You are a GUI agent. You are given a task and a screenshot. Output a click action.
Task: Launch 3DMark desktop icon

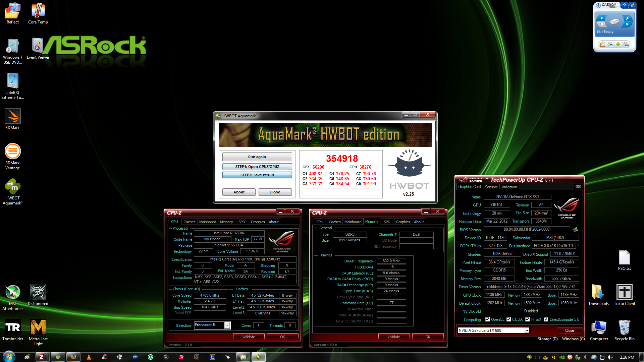(13, 119)
